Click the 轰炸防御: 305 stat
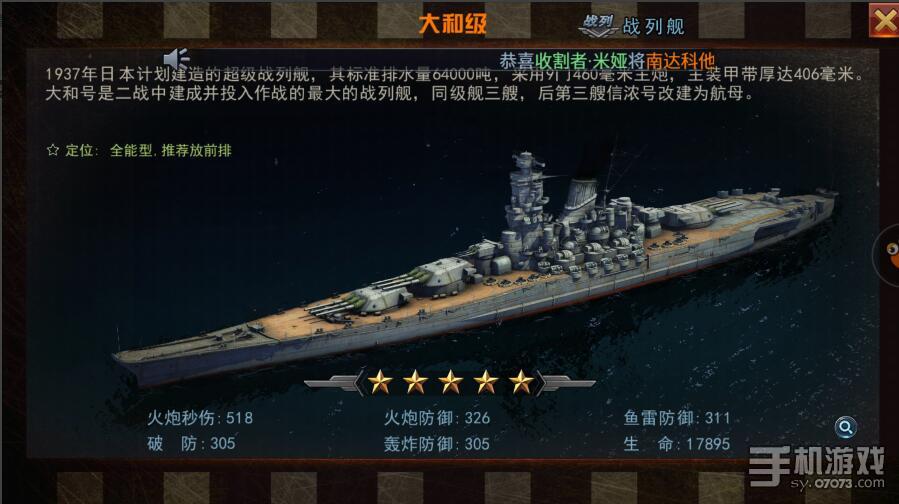 (x=437, y=444)
